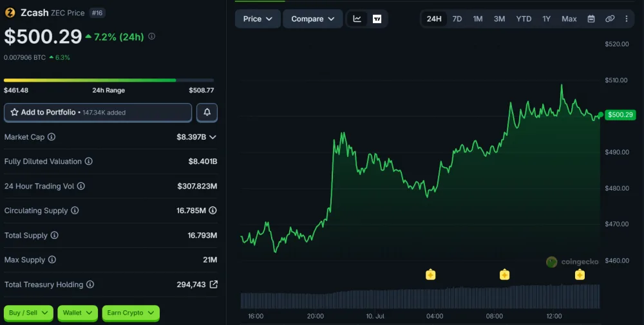Screen dimensions: 644x325
Task: Click the #16 rank badge
Action: click(97, 13)
